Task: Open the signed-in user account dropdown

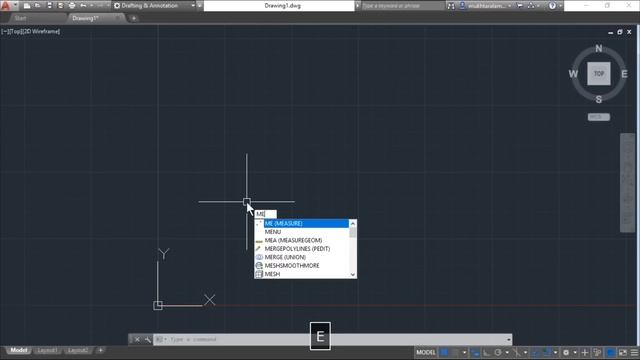Action: point(486,6)
